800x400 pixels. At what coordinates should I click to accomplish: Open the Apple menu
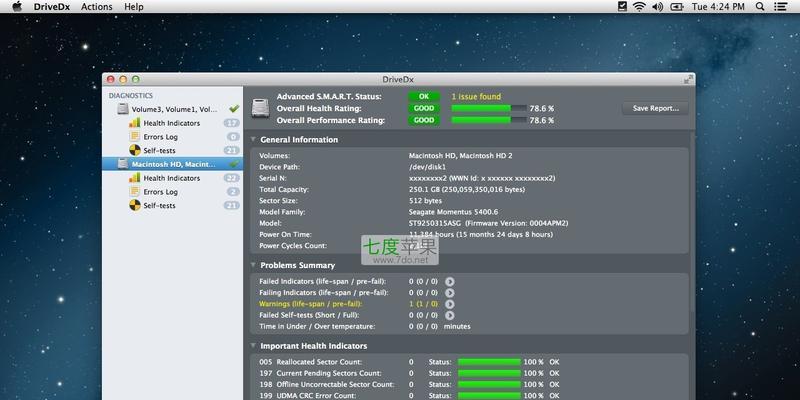point(17,7)
